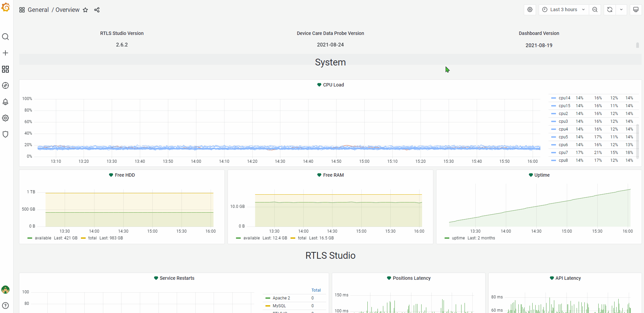The image size is (644, 313).
Task: Click the cpu6 legend color swatch
Action: pos(554,145)
